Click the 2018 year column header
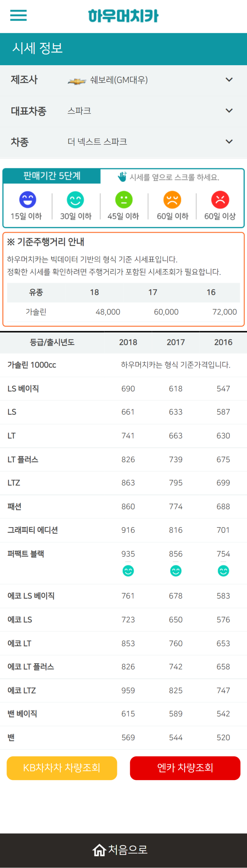 128,342
